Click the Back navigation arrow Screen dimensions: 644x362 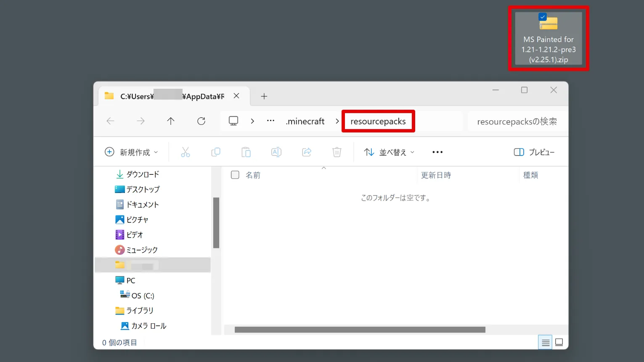(110, 121)
